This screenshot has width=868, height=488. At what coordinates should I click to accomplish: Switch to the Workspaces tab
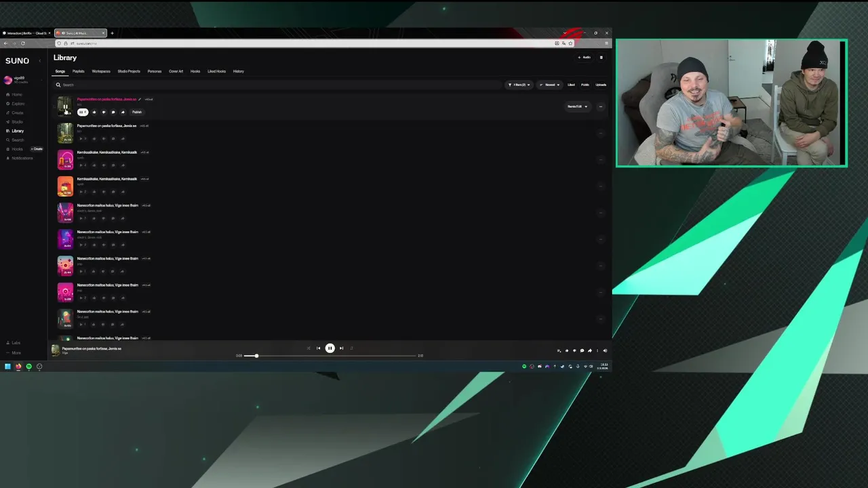(101, 71)
